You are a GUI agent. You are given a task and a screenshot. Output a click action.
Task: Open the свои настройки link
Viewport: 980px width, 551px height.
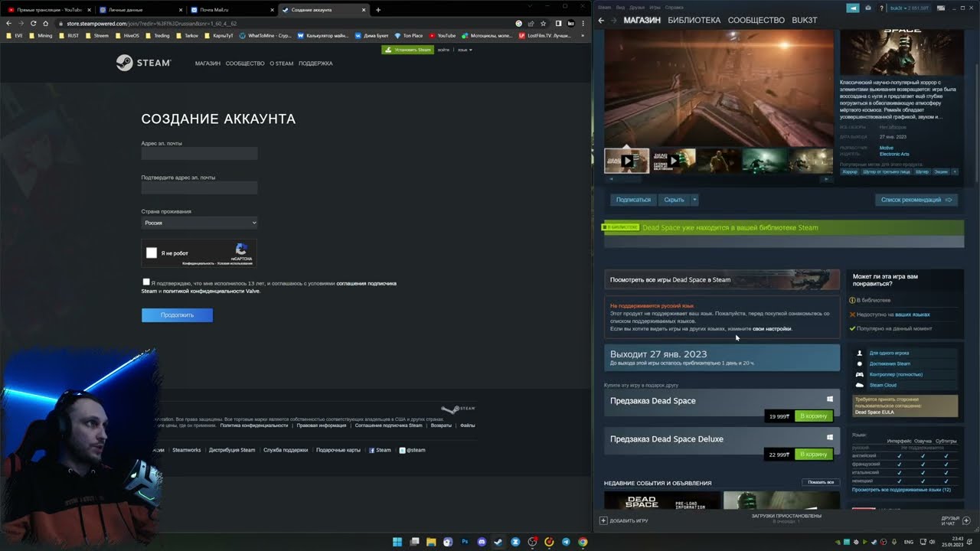772,328
